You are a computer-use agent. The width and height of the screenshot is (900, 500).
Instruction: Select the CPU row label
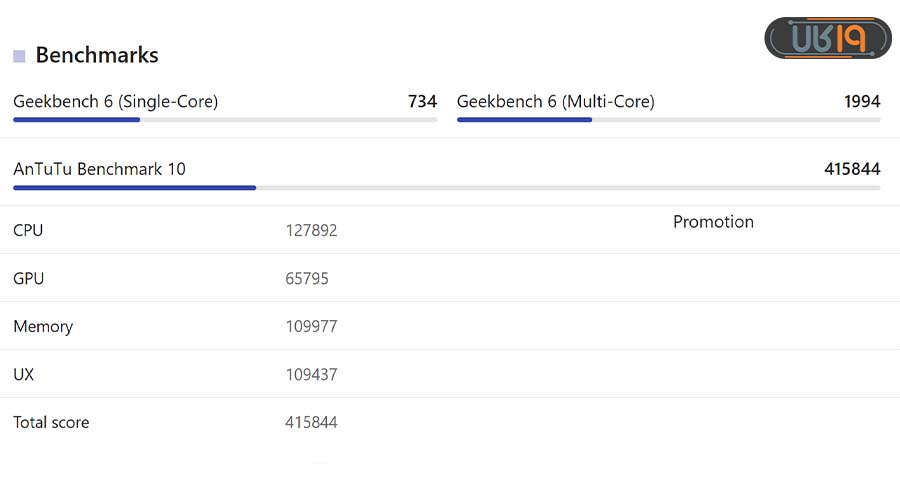(28, 230)
